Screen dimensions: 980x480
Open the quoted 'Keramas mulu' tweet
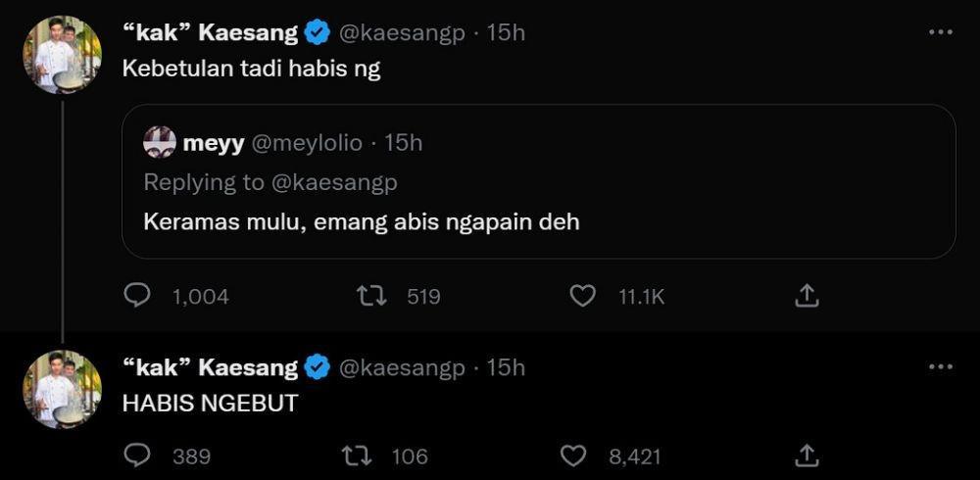coord(538,181)
